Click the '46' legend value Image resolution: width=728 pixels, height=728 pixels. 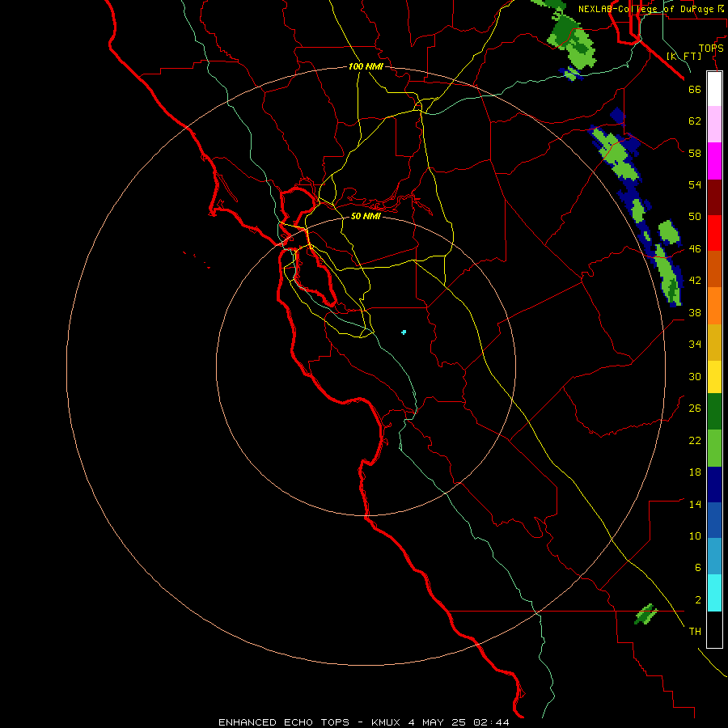[695, 248]
